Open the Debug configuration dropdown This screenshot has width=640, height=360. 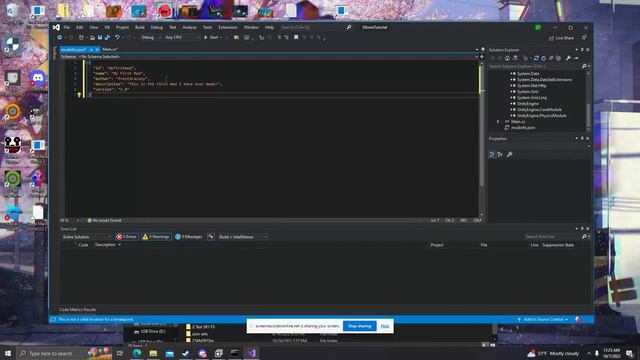tap(150, 38)
